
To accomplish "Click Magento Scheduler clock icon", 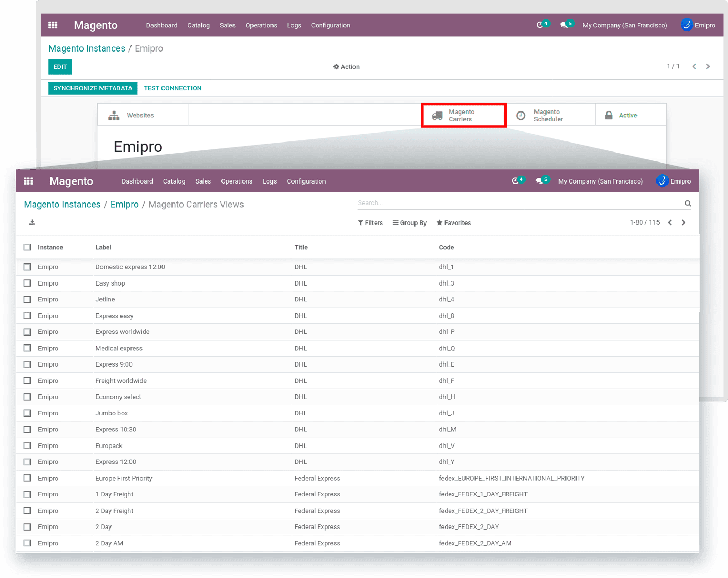I will click(521, 116).
